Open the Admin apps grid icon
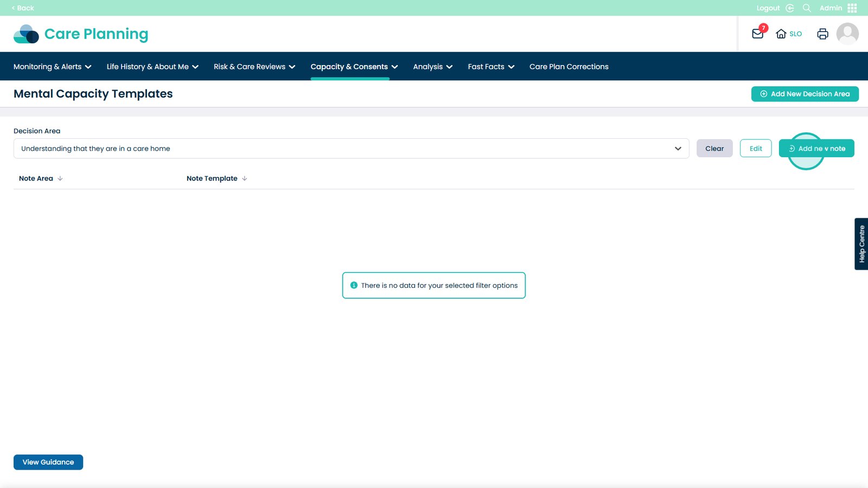Screen dimensions: 868x488 coord(852,8)
